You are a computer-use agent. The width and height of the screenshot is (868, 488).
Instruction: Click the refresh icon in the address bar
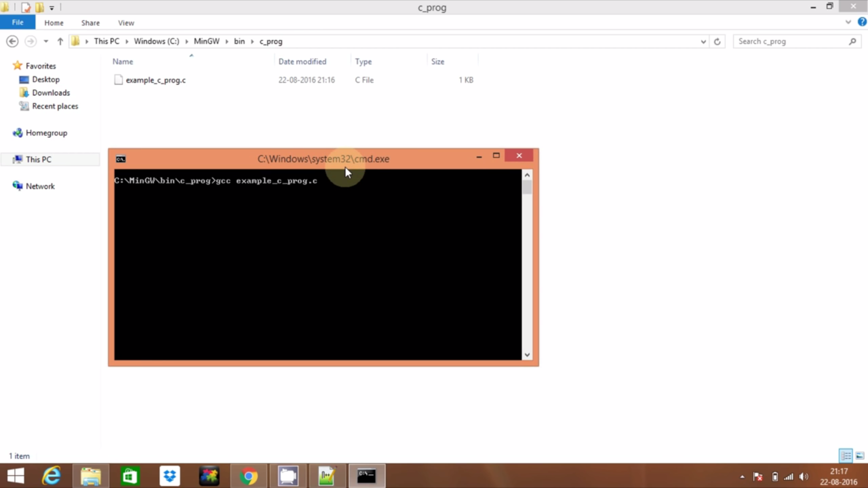(717, 41)
